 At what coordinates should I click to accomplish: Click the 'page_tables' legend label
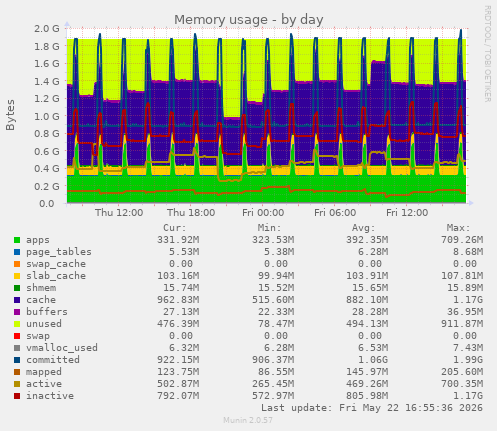pyautogui.click(x=59, y=252)
